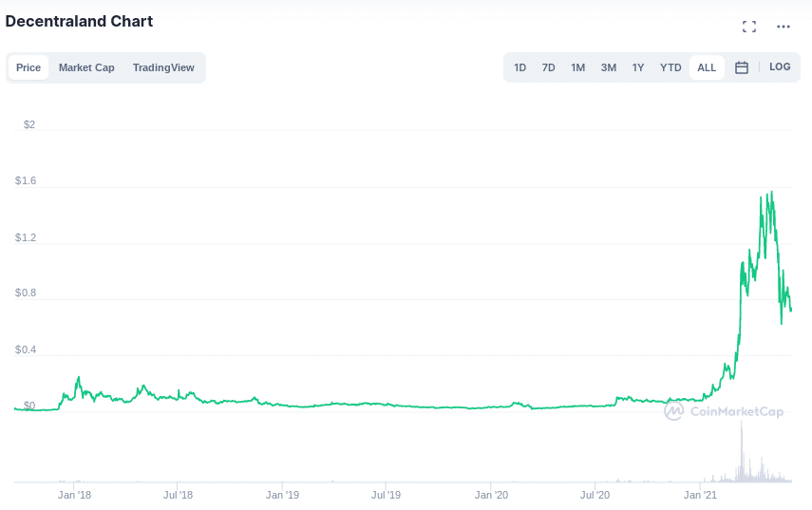The image size is (812, 510).
Task: Select the 1Y time range
Action: point(638,67)
